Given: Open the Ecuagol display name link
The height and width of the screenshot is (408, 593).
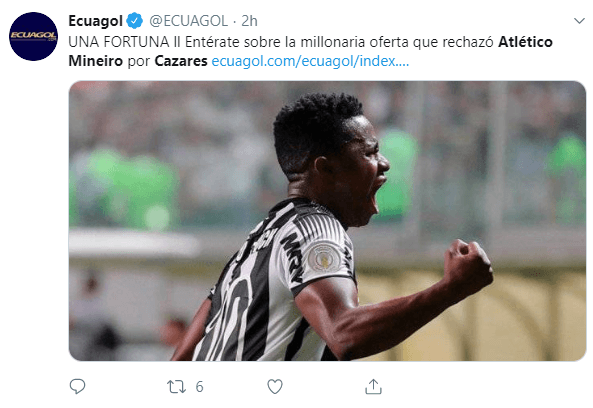Looking at the screenshot, I should 95,21.
